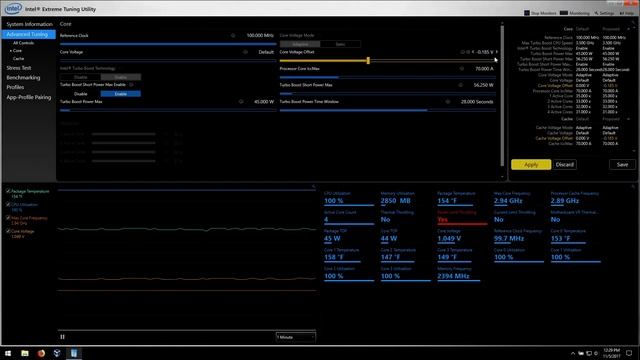Click the Power Limit Throttling Yes indicator
640x360 pixels.
tap(462, 218)
